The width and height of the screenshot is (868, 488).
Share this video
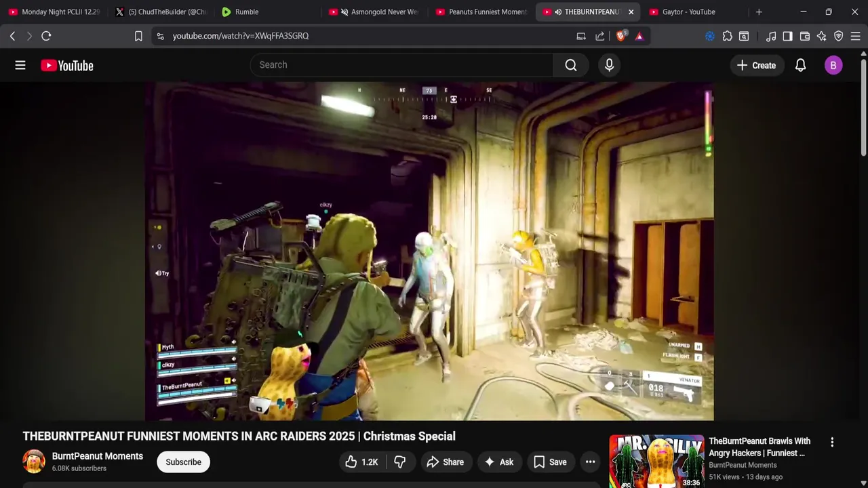pyautogui.click(x=445, y=462)
